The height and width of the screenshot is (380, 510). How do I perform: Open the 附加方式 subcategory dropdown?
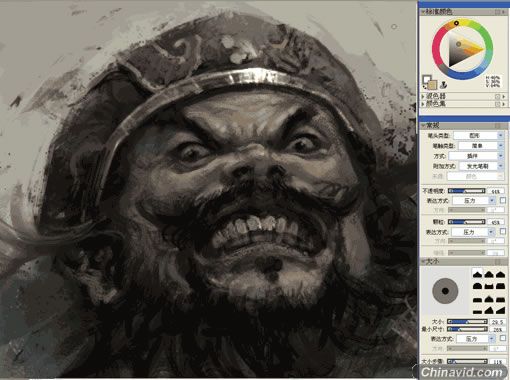tap(481, 166)
